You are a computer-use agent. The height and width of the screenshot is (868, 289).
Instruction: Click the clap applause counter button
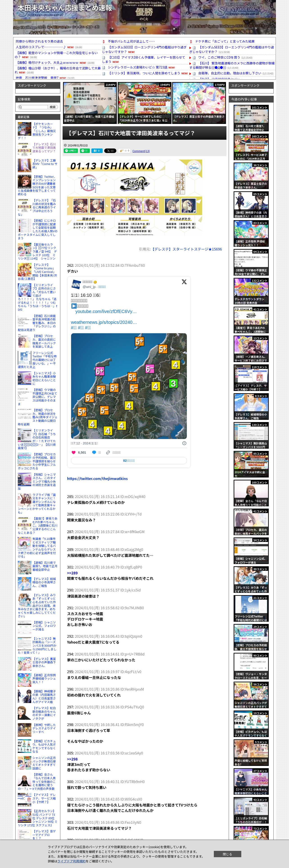tap(124, 151)
